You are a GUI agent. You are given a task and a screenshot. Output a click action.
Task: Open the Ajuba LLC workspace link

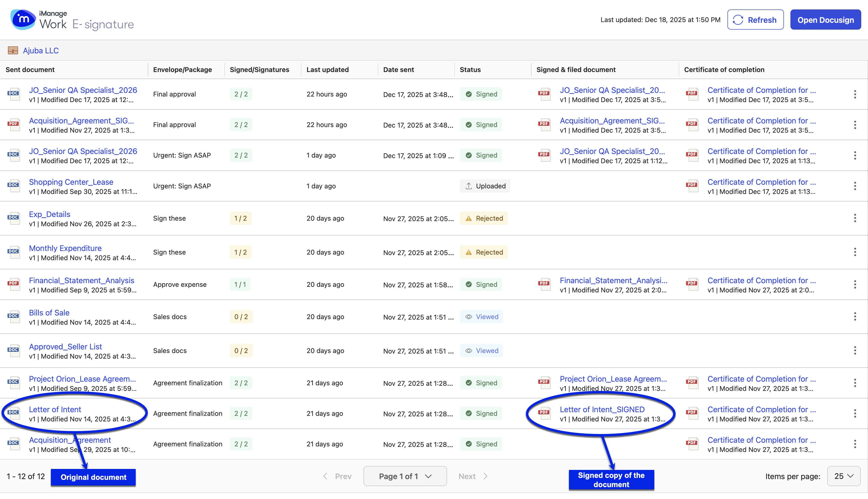(x=41, y=50)
